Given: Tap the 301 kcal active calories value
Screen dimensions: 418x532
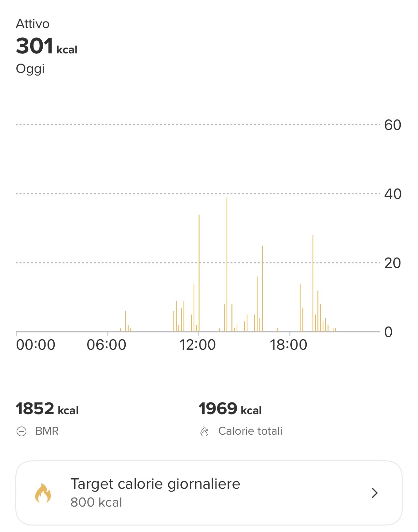Looking at the screenshot, I should (47, 46).
